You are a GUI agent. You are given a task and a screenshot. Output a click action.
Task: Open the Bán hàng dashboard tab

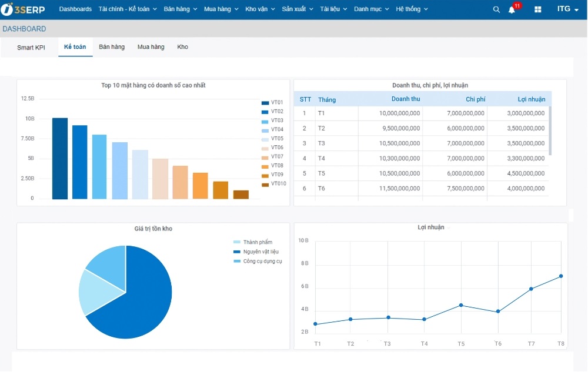[112, 47]
